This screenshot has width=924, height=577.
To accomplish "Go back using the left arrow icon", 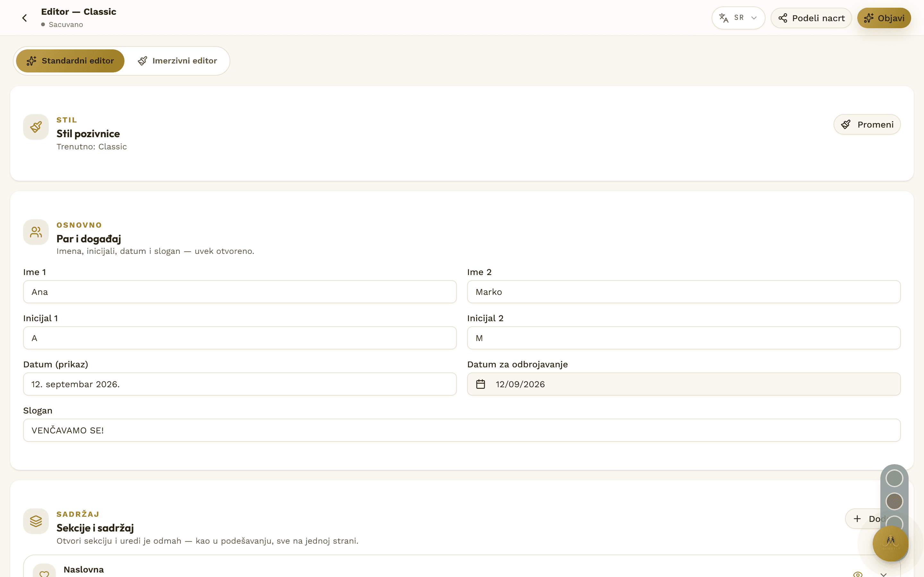I will pos(24,18).
